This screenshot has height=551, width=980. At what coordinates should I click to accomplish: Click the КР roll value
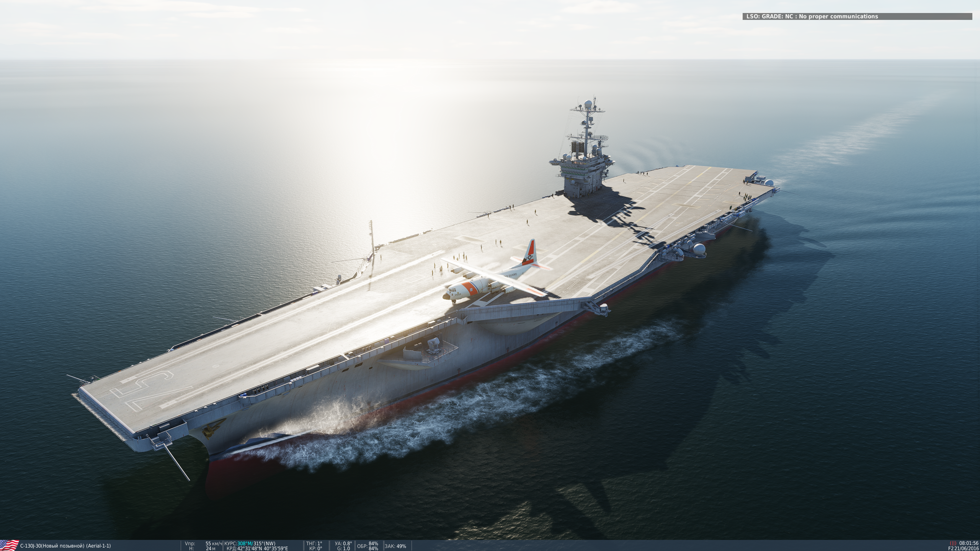coord(319,548)
